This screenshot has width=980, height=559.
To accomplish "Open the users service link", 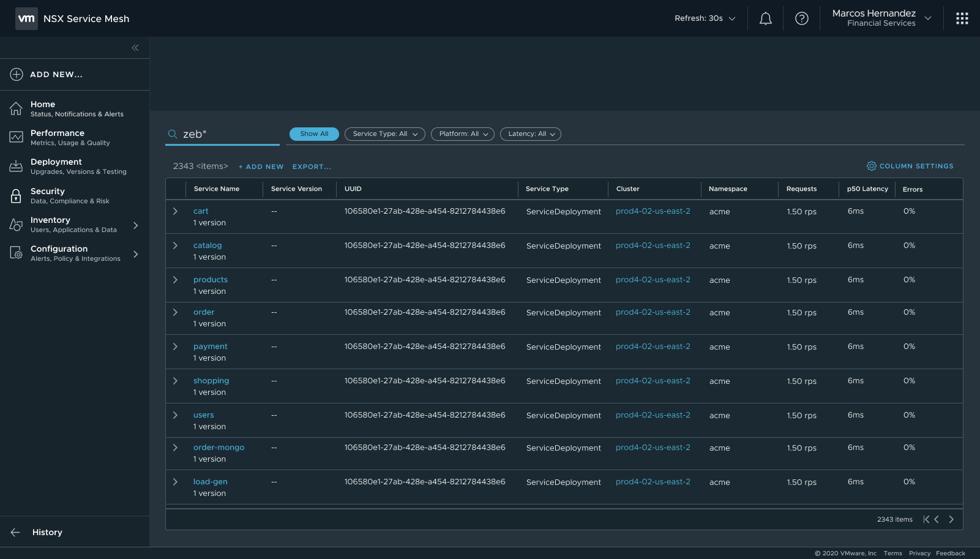I will point(204,415).
